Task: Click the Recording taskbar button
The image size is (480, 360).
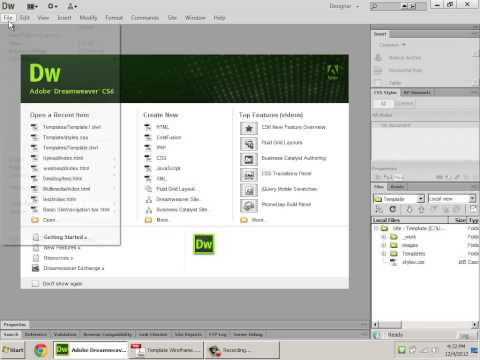Action: (242, 350)
